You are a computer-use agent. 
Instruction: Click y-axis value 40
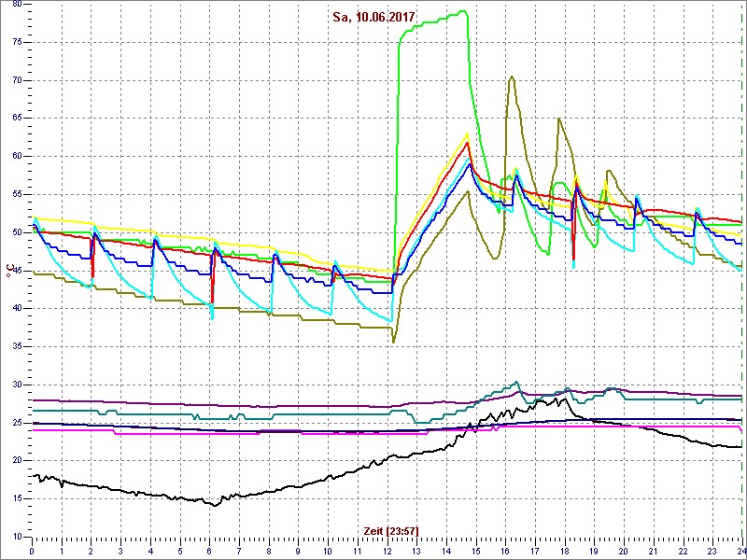(16, 309)
